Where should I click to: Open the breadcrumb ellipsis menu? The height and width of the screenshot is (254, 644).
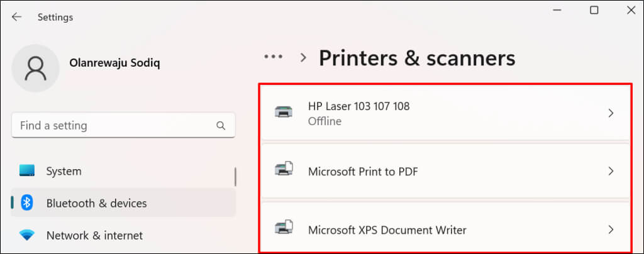274,57
